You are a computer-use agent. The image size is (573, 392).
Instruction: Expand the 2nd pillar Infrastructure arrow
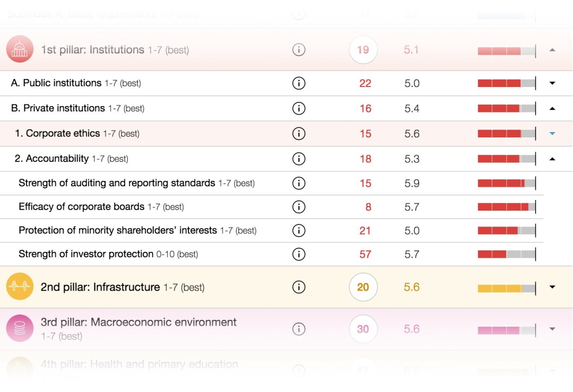click(552, 287)
